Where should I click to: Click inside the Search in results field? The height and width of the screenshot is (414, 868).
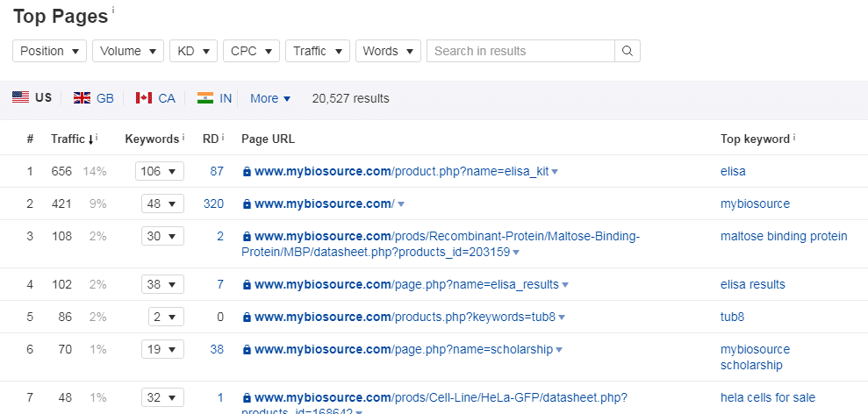(520, 51)
